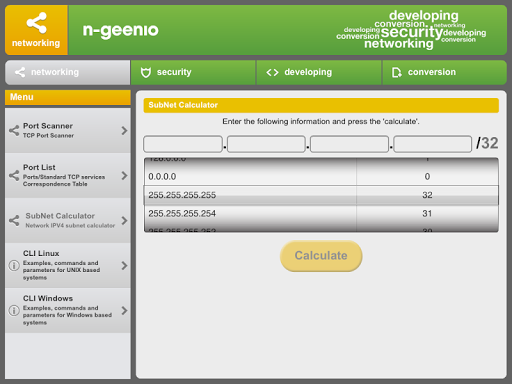This screenshot has height=384, width=512.
Task: Expand the Port Scanner chevron arrow
Action: (x=124, y=130)
